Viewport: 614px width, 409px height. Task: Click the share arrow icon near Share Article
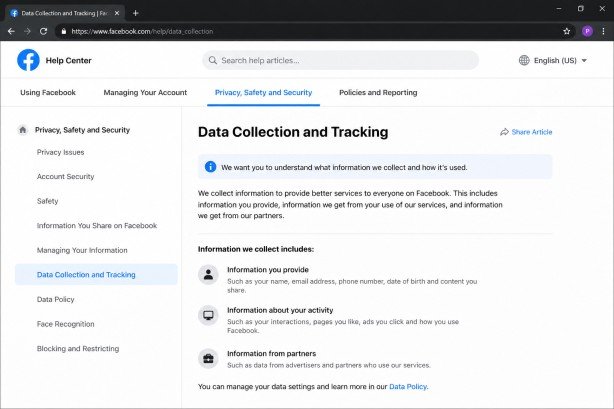point(504,132)
